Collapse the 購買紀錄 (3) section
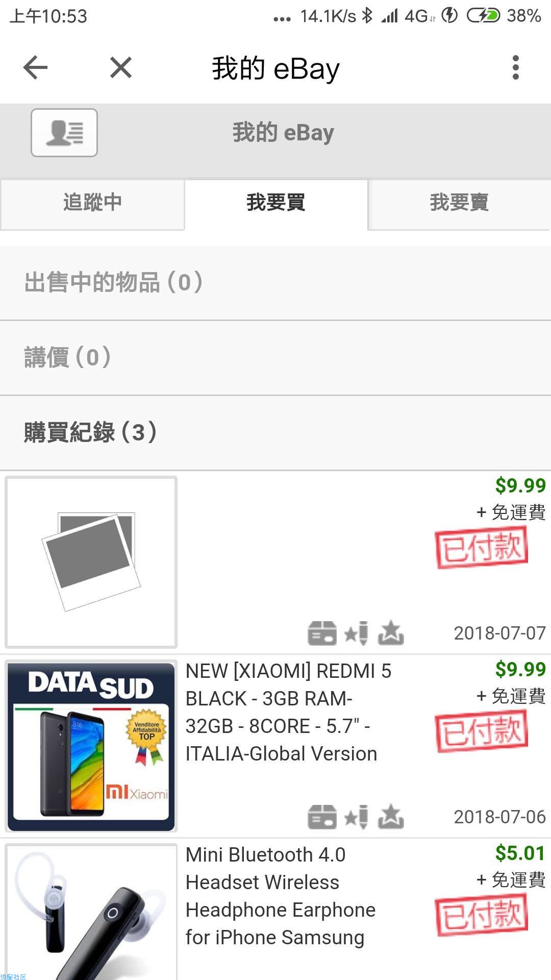Image resolution: width=551 pixels, height=980 pixels. [275, 432]
